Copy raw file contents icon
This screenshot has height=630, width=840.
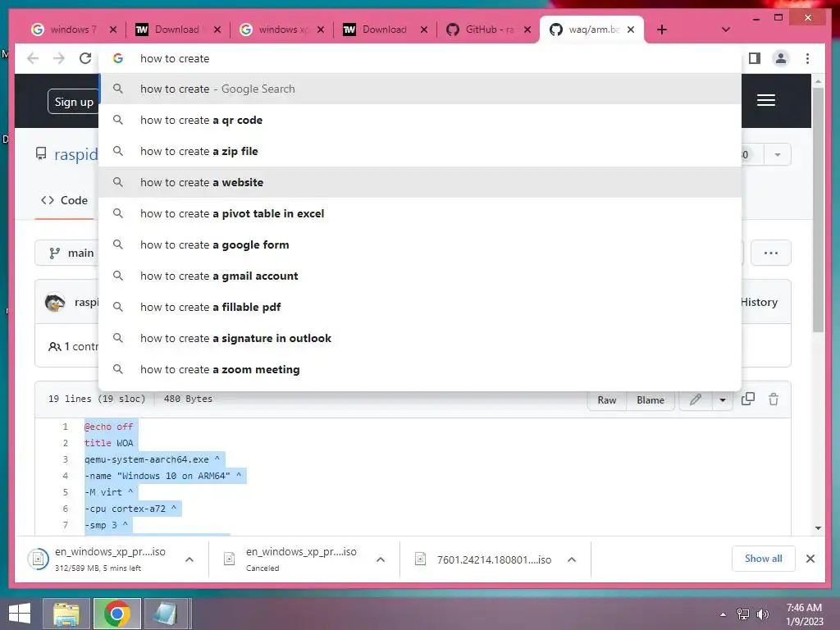click(748, 399)
